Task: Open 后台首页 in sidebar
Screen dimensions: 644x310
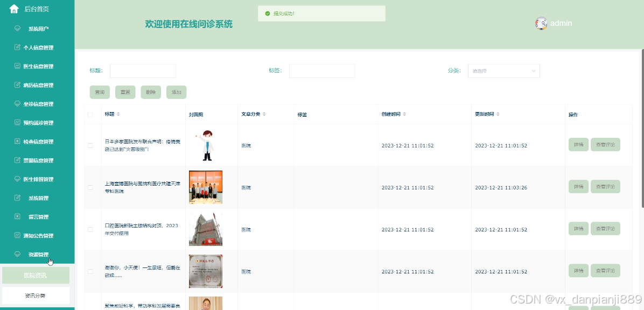Action: pos(37,9)
